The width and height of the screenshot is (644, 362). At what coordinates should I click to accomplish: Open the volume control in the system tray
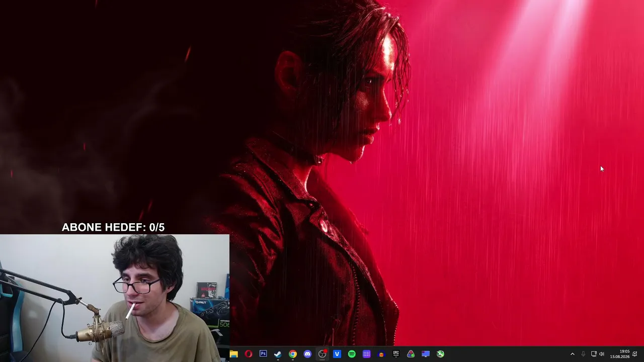[x=602, y=354]
